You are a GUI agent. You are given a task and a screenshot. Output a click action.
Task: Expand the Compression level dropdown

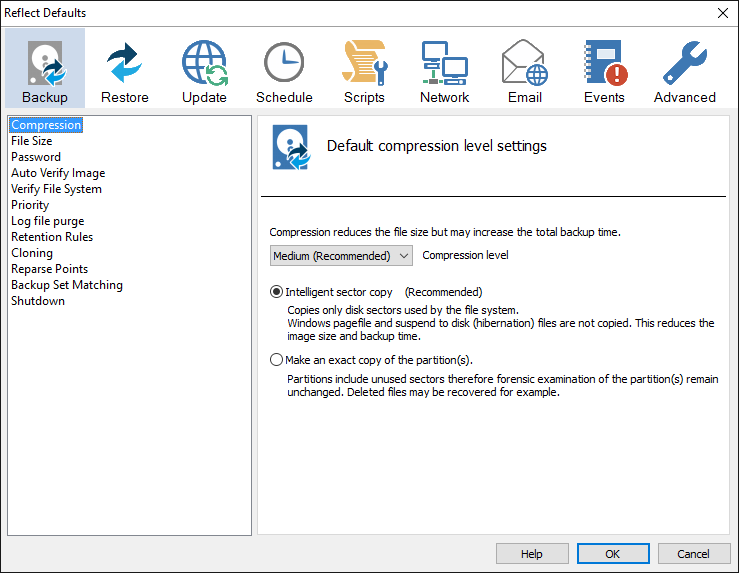[x=341, y=256]
